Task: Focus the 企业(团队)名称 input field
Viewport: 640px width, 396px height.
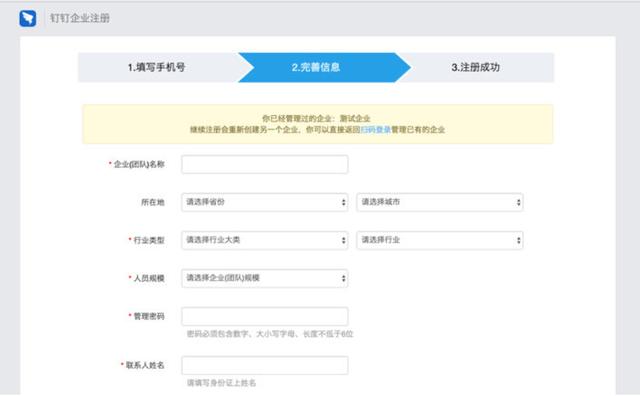Action: click(264, 164)
